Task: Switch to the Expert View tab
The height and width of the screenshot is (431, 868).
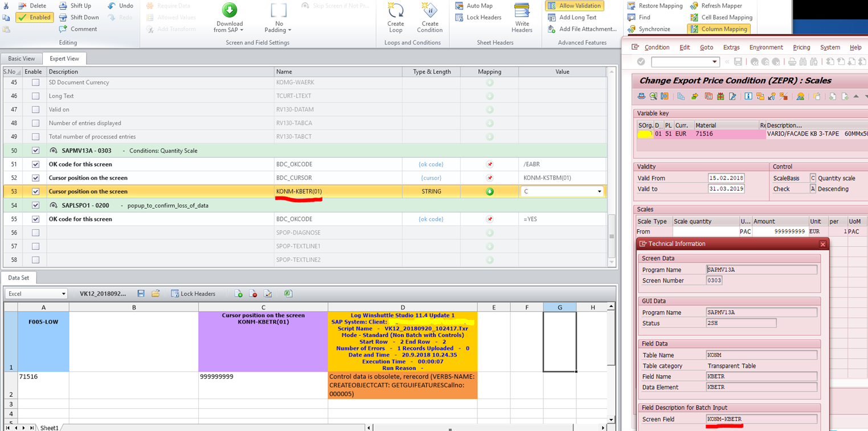Action: point(64,58)
